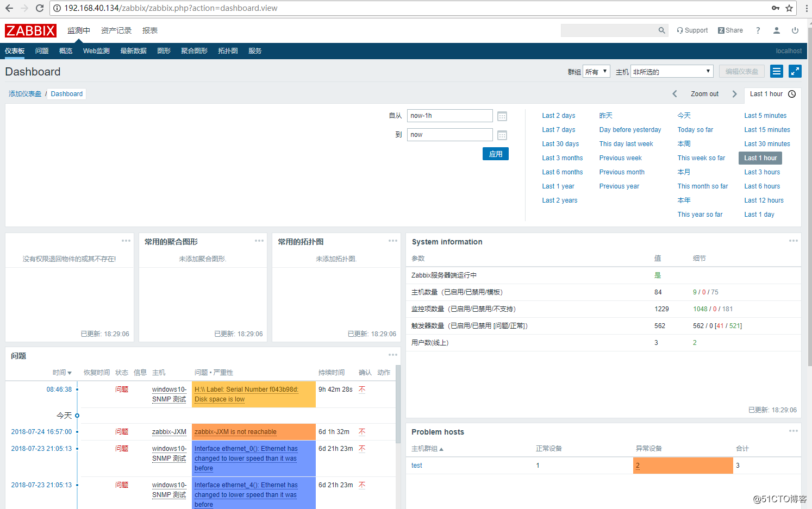Click the browser back arrow
Screen dimensions: 812x509
tap(9, 8)
